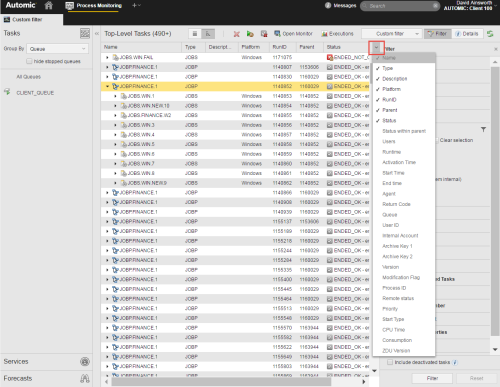Image resolution: width=500 pixels, height=387 pixels.
Task: Click the Custom filter tab icon
Action: coord(7,20)
